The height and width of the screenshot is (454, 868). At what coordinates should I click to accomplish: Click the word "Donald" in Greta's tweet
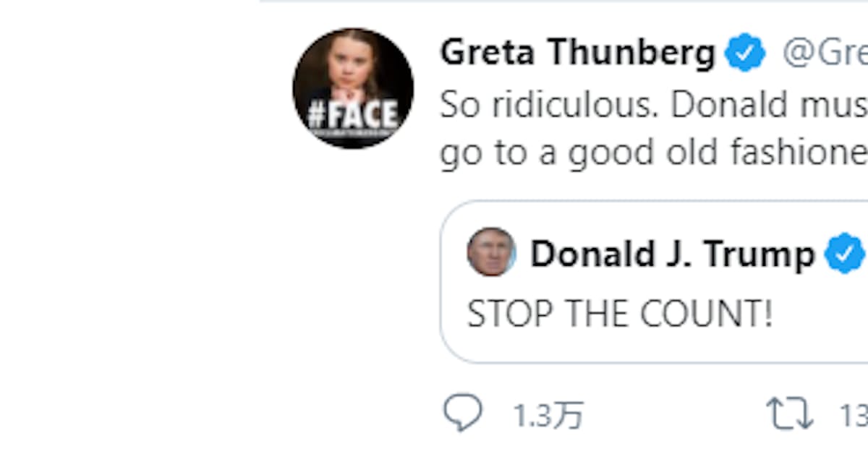[x=731, y=106]
